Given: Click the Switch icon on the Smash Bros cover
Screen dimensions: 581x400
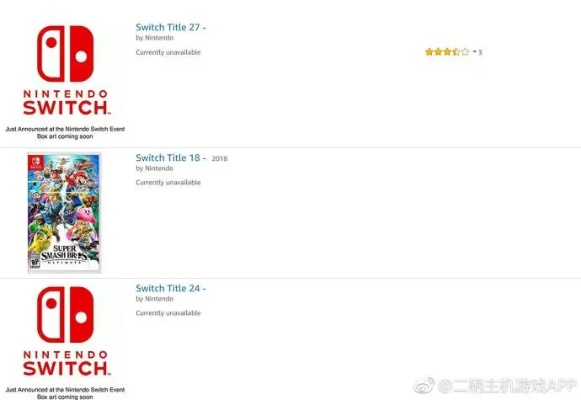Looking at the screenshot, I should click(36, 163).
